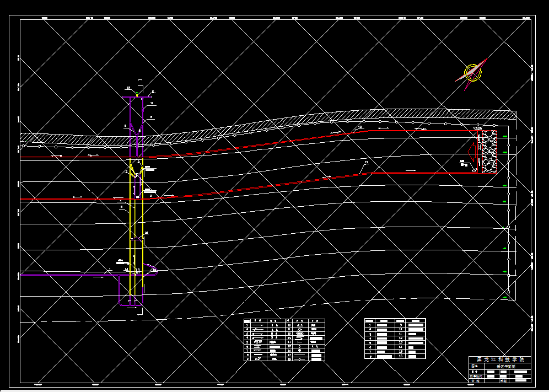Click number 16 in the right numbered table
The image size is (549, 392).
coord(401,356)
